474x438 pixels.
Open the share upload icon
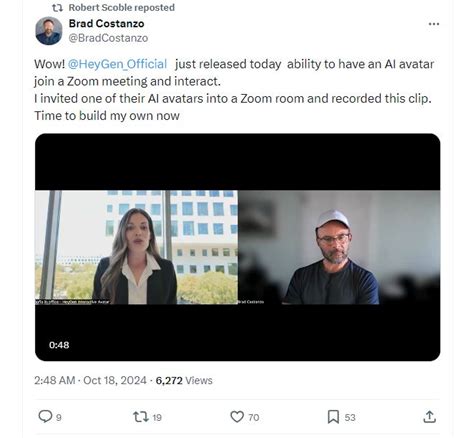click(429, 417)
